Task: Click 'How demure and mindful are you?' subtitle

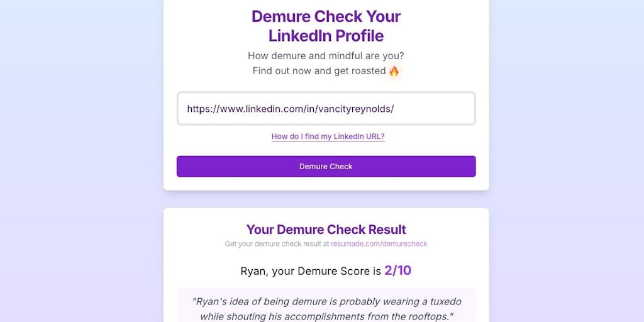Action: coord(326,56)
